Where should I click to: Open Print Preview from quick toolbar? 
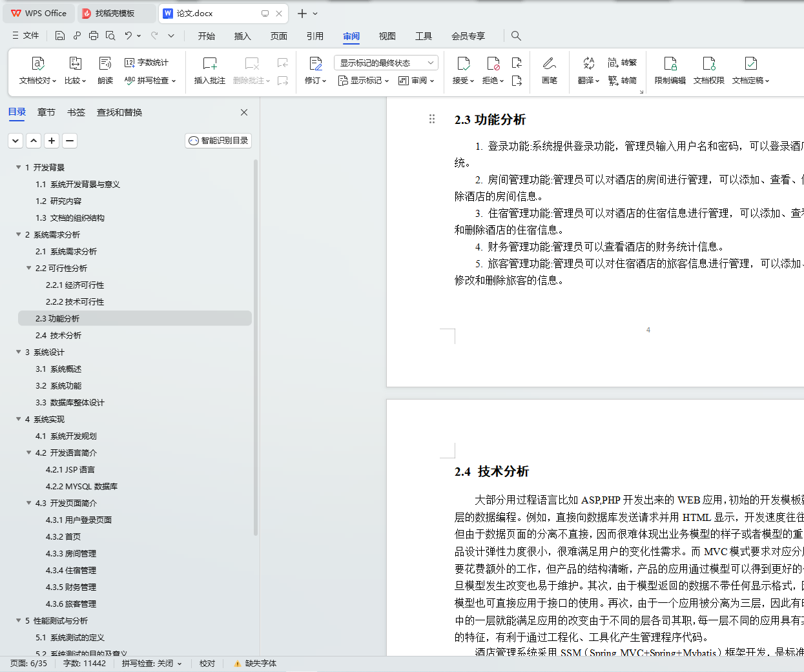click(x=110, y=36)
